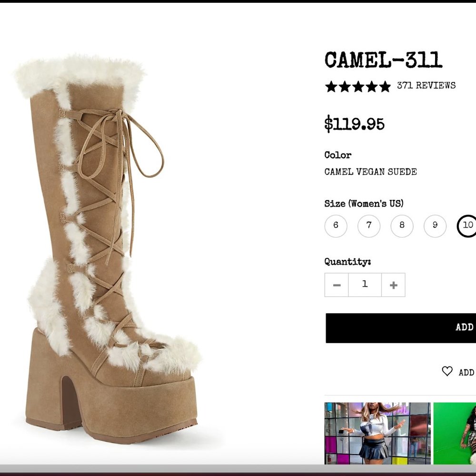Click the third star of the product rating
476x476 pixels.
point(357,86)
